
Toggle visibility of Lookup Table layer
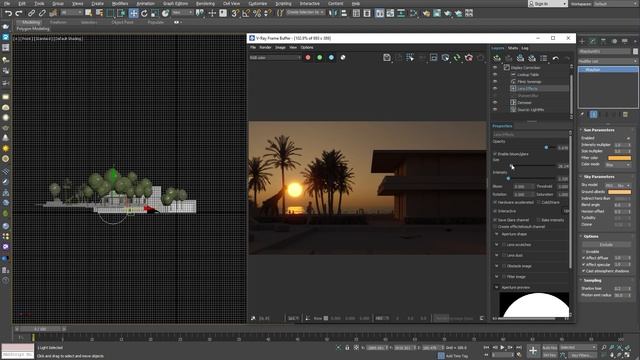495,75
